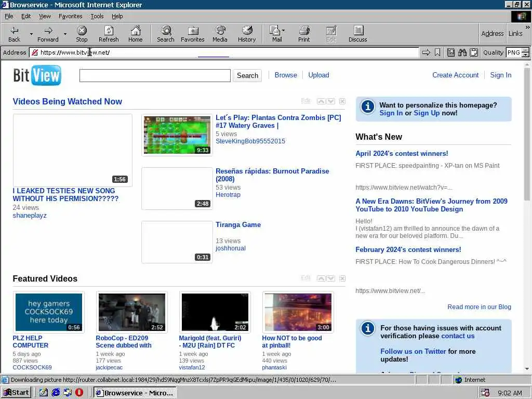
Task: Open the Edit menu
Action: (x=26, y=16)
